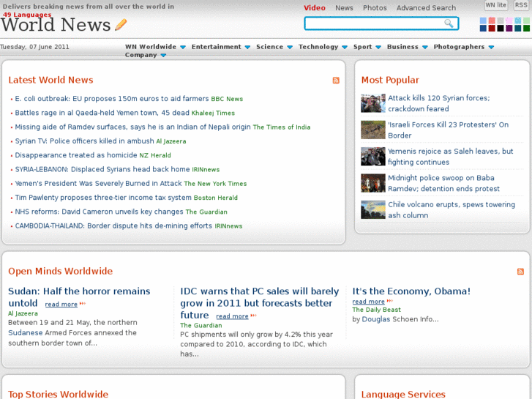
Task: Switch to the Video search tab
Action: coord(315,8)
